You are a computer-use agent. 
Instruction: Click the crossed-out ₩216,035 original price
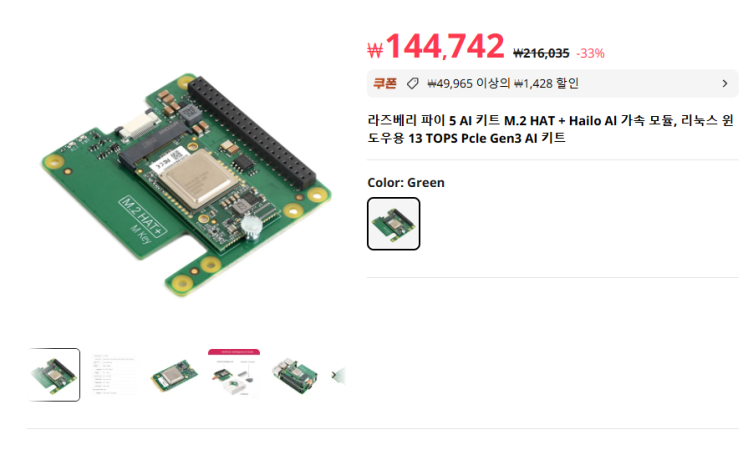(541, 53)
